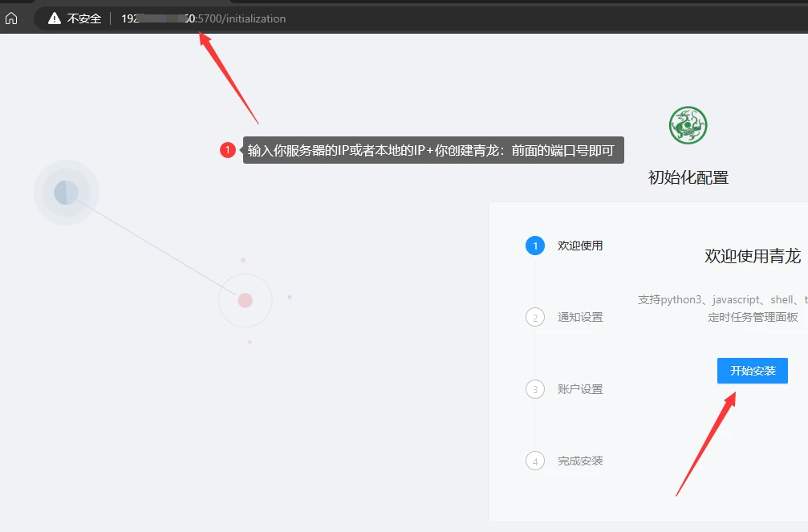The height and width of the screenshot is (532, 808).
Task: Click the 账户设置 step label
Action: [580, 389]
